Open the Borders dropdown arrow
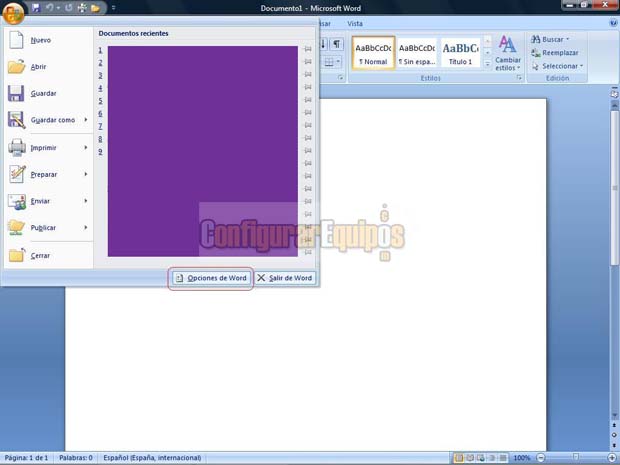Viewport: 620px width, 465px height. coord(338,62)
